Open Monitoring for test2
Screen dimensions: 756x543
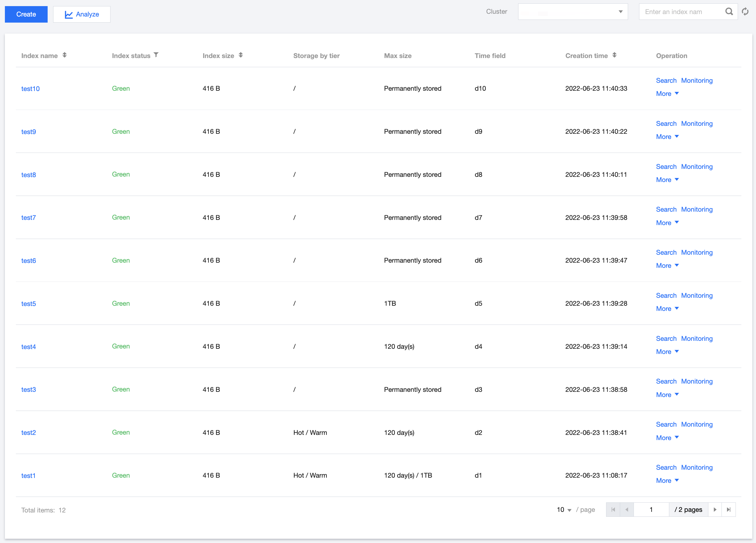point(697,424)
